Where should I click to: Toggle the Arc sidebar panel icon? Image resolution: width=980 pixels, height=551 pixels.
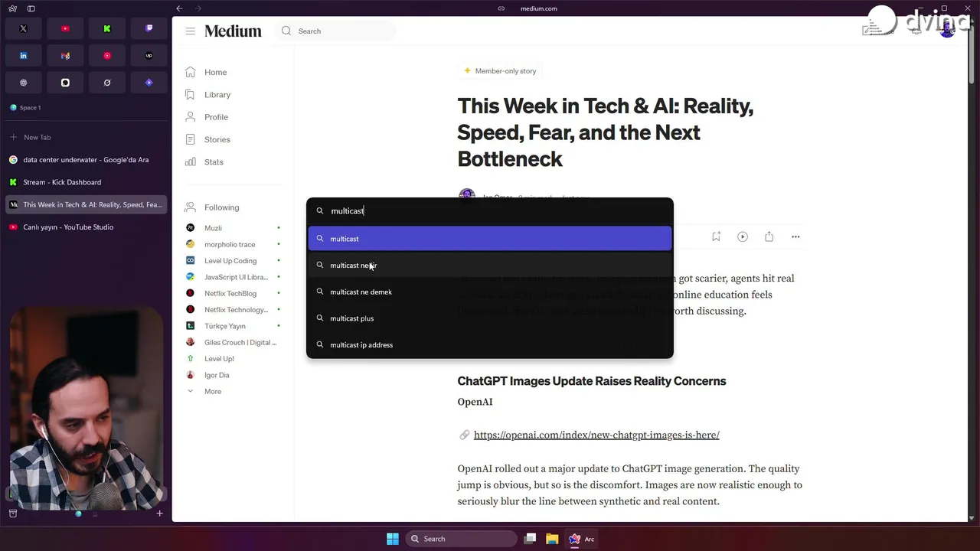coord(31,8)
